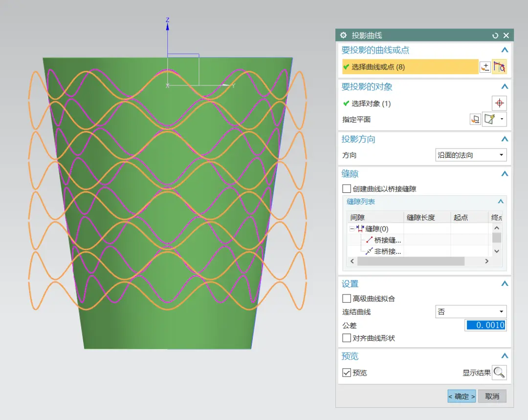Open the 连结曲线 dropdown showing 否
The width and height of the screenshot is (528, 420).
click(471, 312)
